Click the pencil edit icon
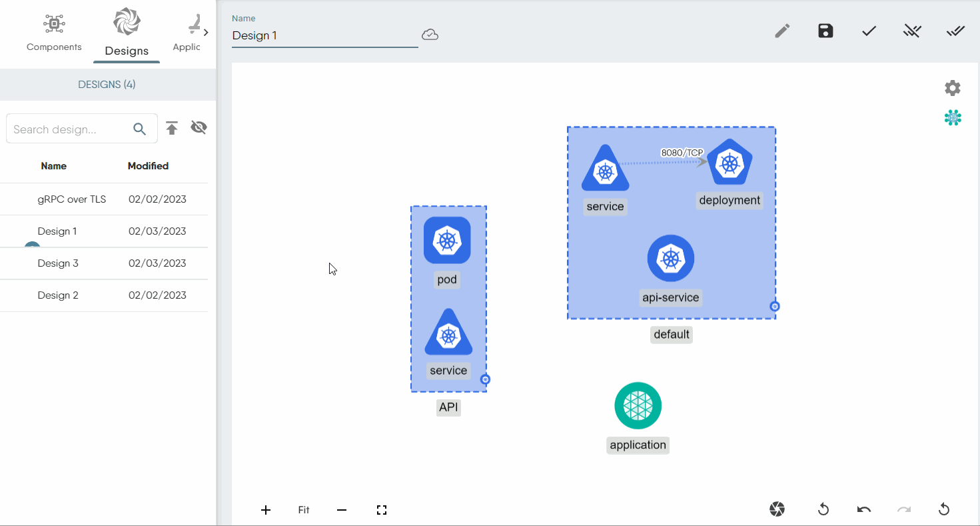The image size is (980, 526). tap(782, 31)
